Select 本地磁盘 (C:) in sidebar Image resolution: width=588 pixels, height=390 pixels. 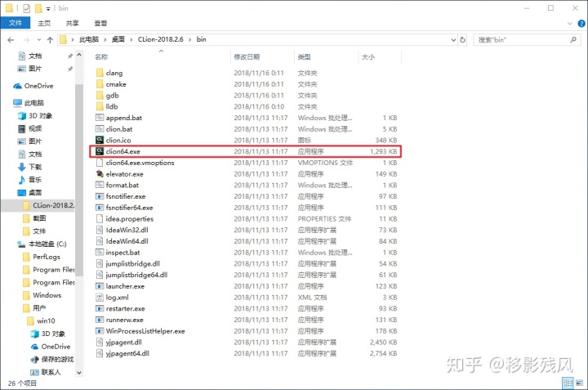tap(49, 244)
